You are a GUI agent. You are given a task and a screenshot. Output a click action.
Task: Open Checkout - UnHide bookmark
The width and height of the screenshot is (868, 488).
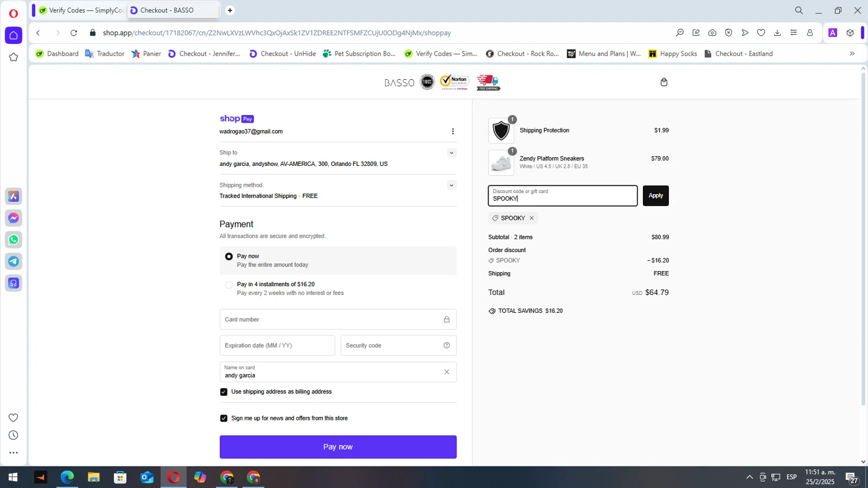[x=282, y=54]
